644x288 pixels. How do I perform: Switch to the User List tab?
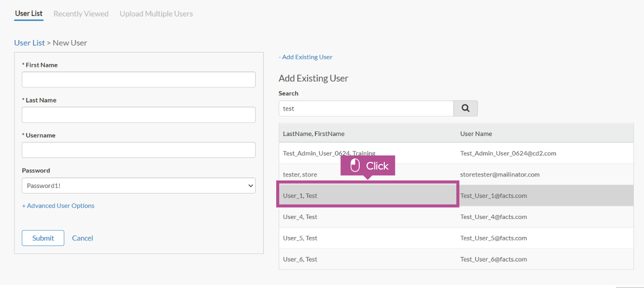pyautogui.click(x=29, y=13)
